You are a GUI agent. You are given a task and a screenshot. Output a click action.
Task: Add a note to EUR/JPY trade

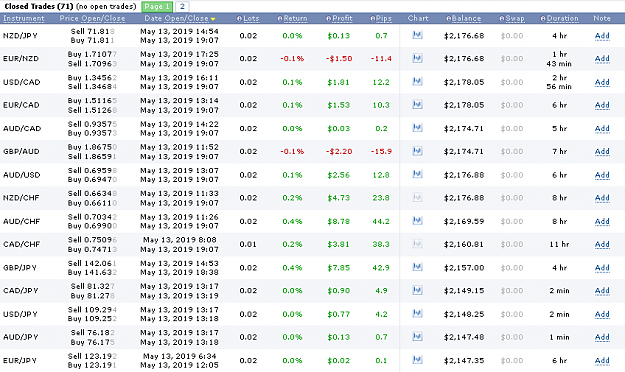(602, 360)
